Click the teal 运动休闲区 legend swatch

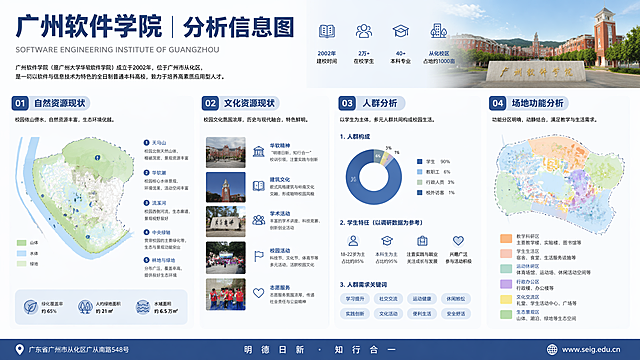(506, 269)
